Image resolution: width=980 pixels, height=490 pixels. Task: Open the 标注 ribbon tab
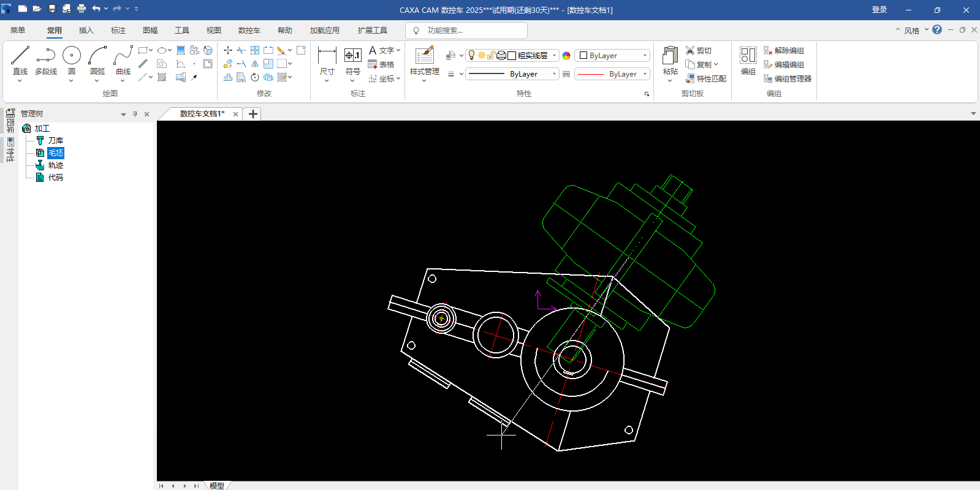118,31
